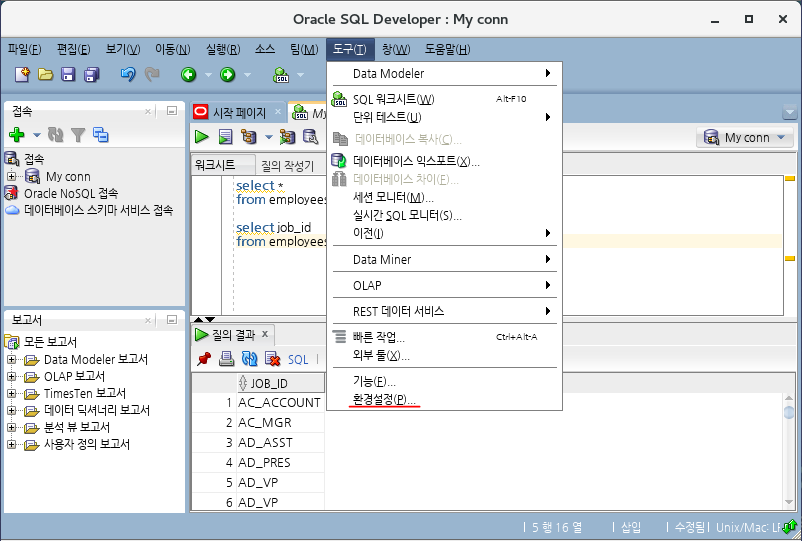The width and height of the screenshot is (802, 541).
Task: Click the New file toolbar icon
Action: pos(22,75)
